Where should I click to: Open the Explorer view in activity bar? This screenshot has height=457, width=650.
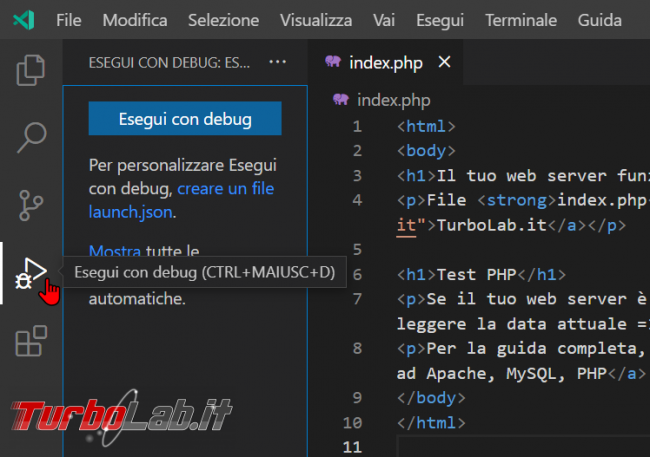point(31,70)
